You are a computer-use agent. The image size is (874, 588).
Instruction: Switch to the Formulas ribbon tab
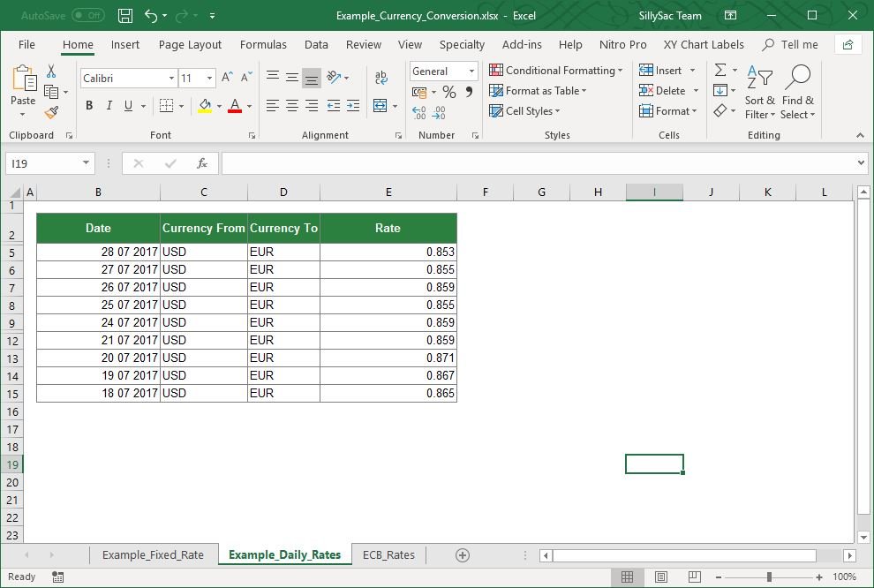pyautogui.click(x=263, y=44)
